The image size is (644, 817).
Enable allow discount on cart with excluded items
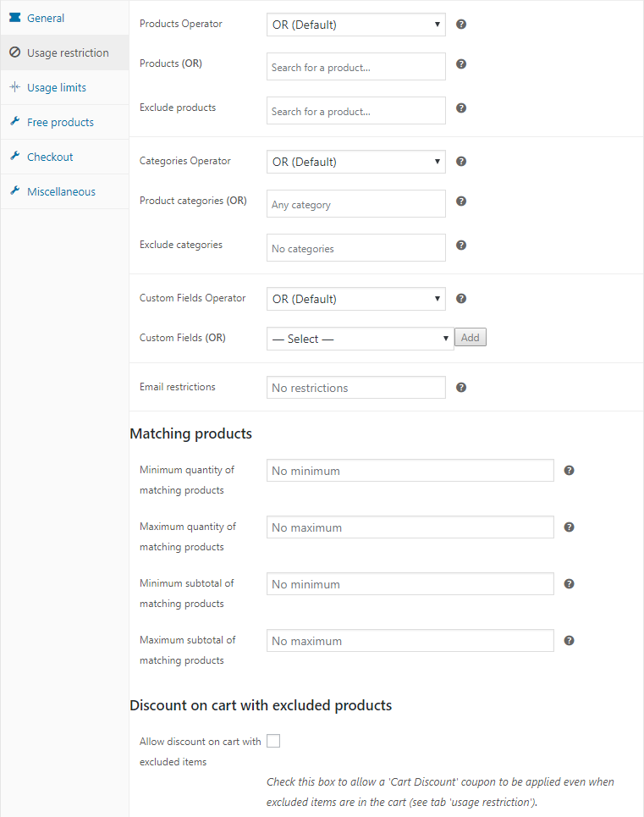click(x=273, y=741)
